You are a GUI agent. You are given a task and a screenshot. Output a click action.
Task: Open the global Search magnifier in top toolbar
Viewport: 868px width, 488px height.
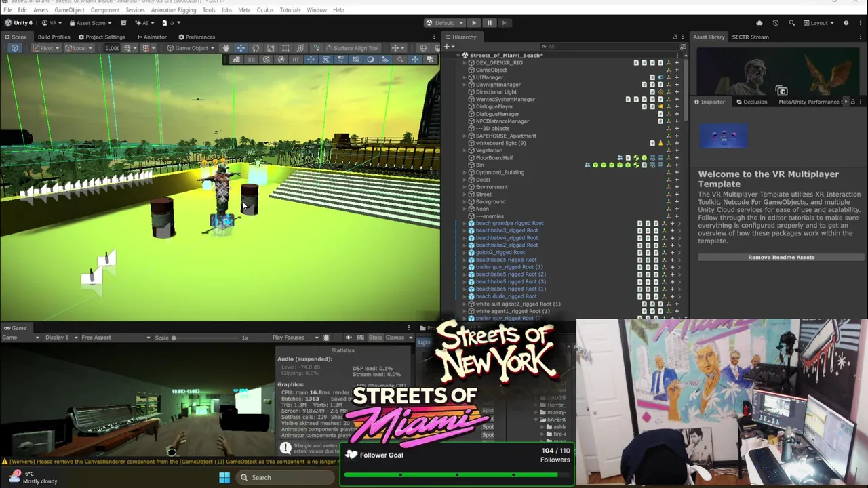tap(791, 23)
